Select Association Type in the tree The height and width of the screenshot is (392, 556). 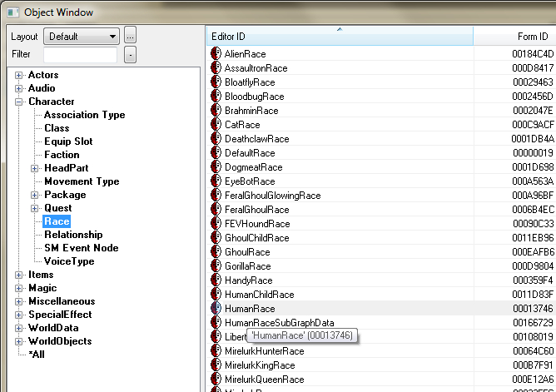pyautogui.click(x=84, y=115)
